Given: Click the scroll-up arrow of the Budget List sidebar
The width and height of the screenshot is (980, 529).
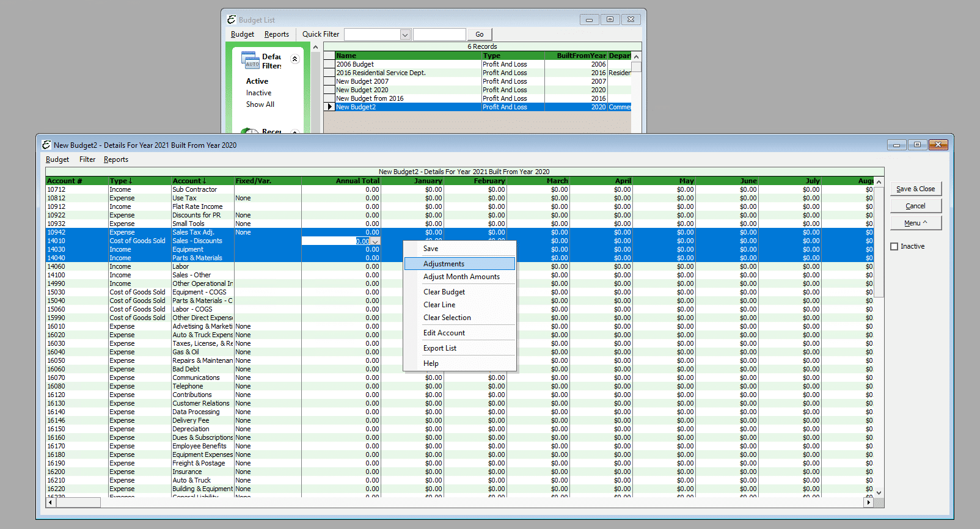Looking at the screenshot, I should click(x=315, y=48).
